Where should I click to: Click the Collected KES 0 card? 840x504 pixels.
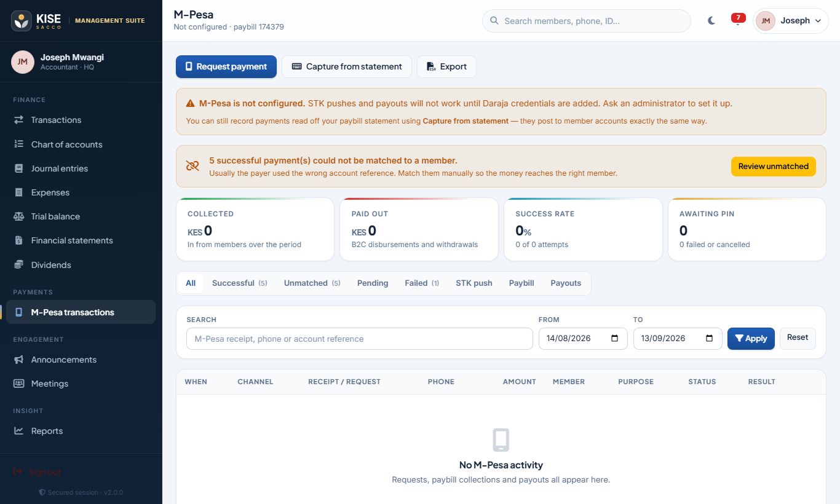[255, 229]
